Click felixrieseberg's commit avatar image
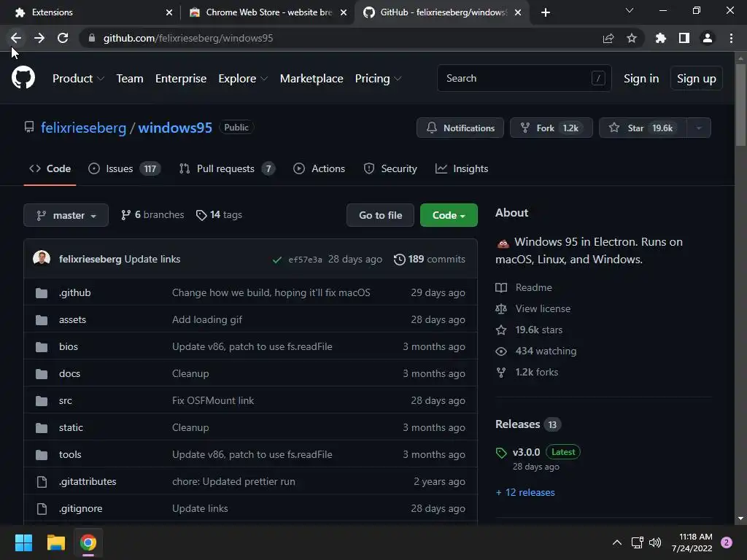 click(x=42, y=259)
